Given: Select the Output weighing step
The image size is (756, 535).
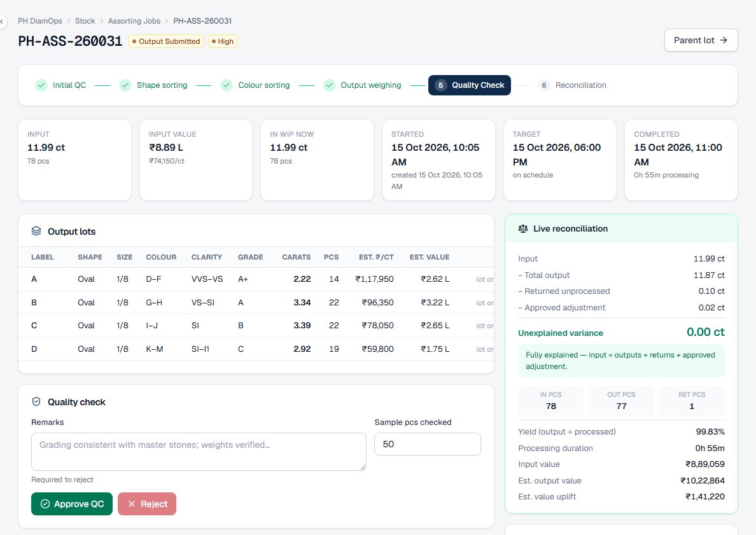Looking at the screenshot, I should pos(362,85).
